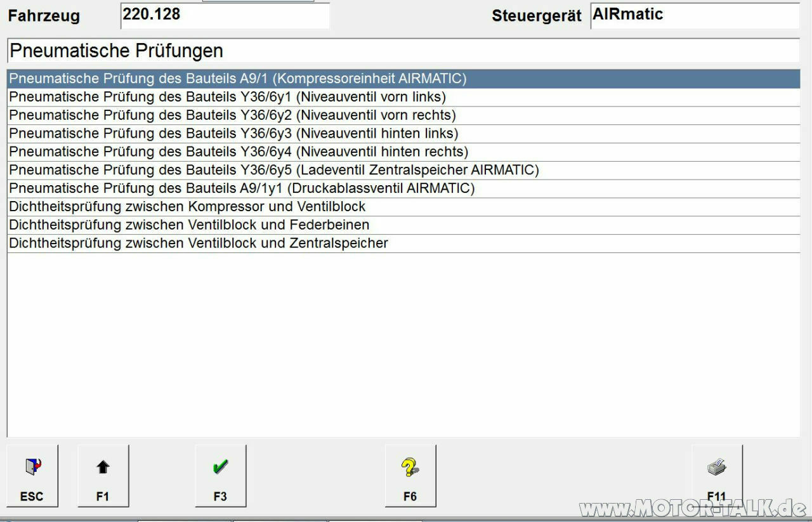Screen dimensions: 812x522
Task: Open help with F6 question mark button
Action: (410, 476)
